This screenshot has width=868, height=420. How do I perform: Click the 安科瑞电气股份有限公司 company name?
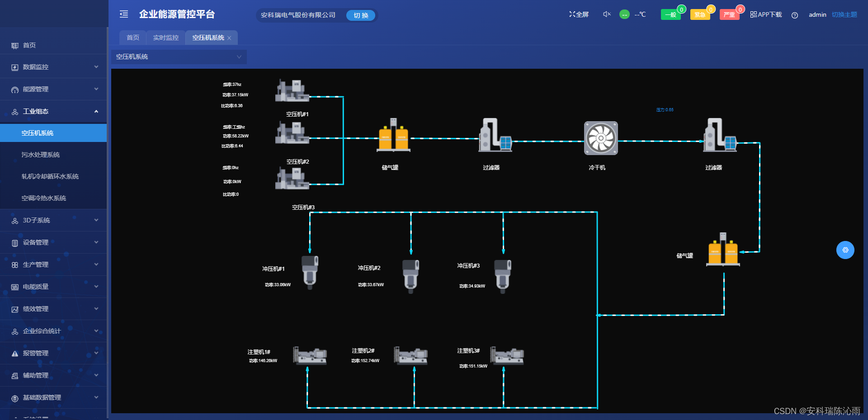(x=298, y=15)
